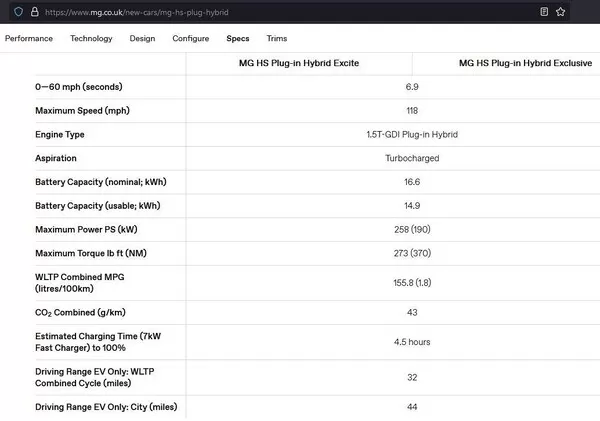
Task: Click the Aspiration row label
Action: (x=56, y=158)
